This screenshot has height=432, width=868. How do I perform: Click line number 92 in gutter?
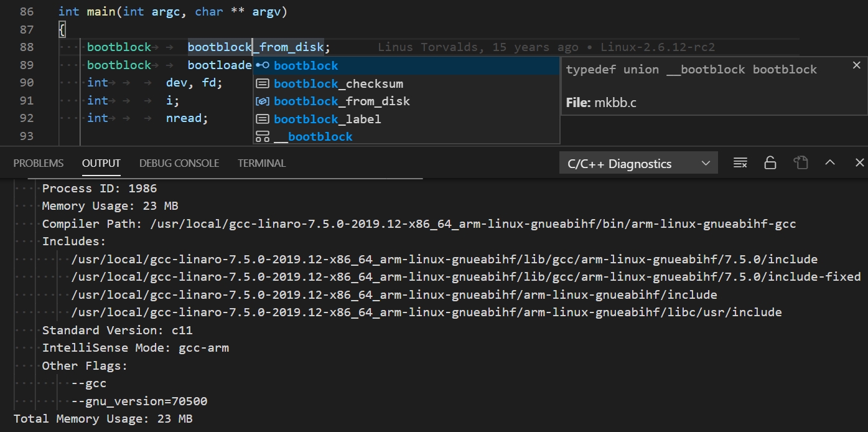(x=27, y=118)
